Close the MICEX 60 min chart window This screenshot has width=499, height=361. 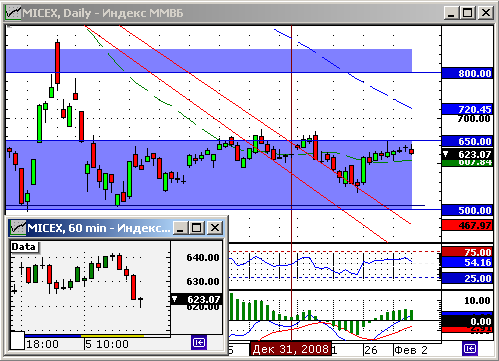tap(215, 228)
